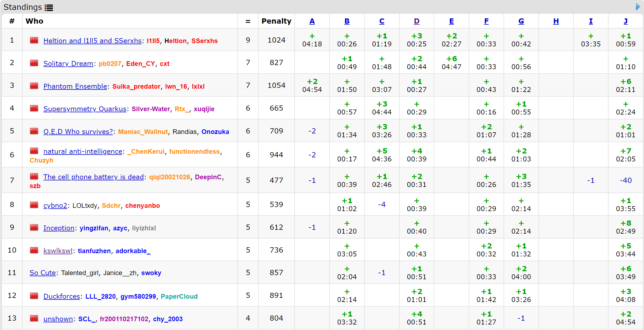Viewport: 644px width, 330px height.
Task: Open problem A column header
Action: [x=312, y=21]
